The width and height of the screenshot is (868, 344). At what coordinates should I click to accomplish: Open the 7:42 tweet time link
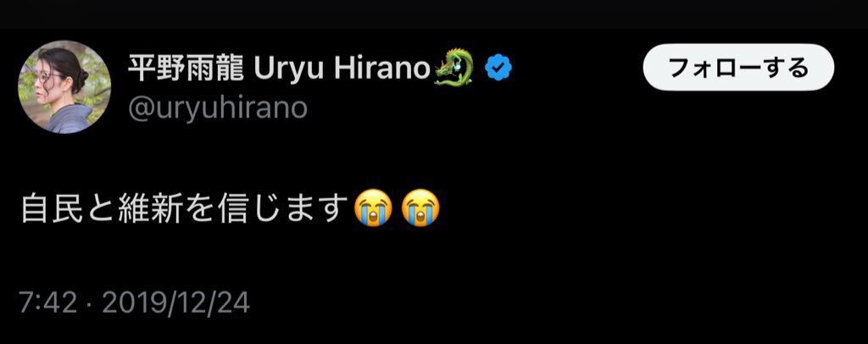pos(48,303)
